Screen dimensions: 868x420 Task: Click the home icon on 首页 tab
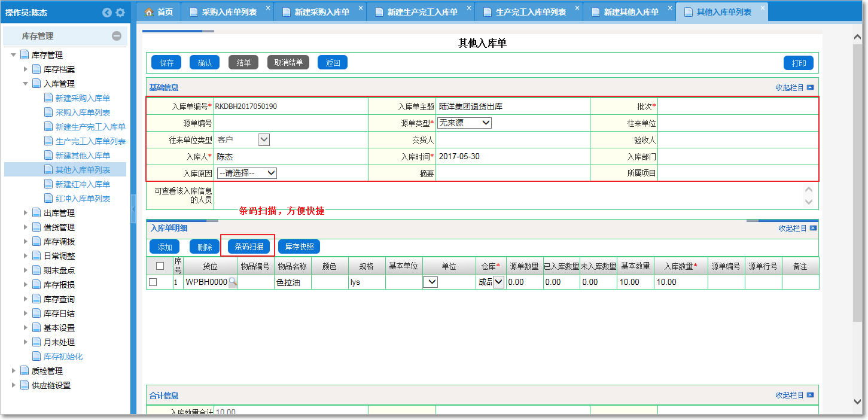[150, 12]
